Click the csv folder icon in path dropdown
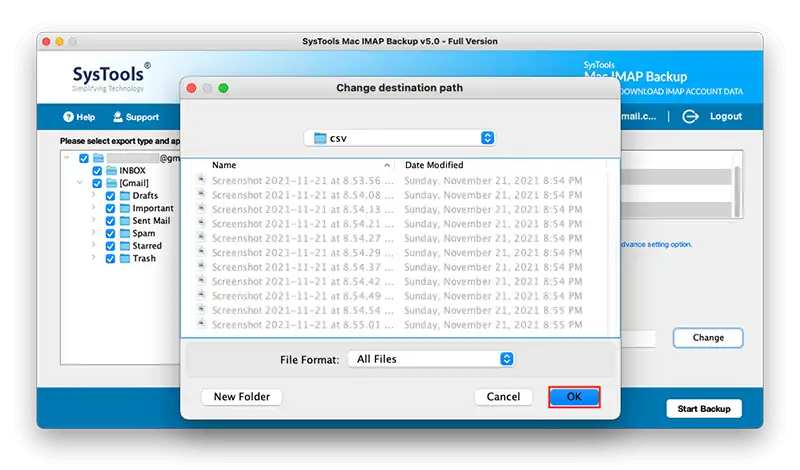The image size is (800, 470). point(320,138)
